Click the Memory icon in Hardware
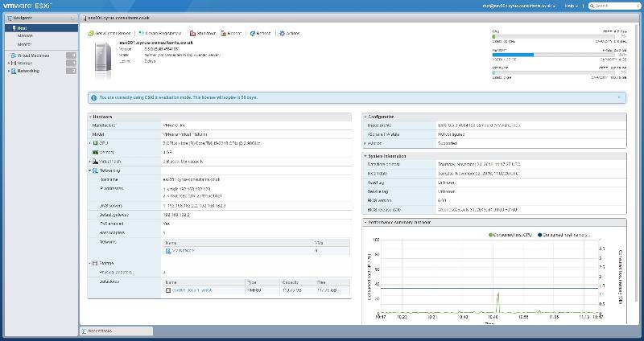This screenshot has width=644, height=341. click(95, 152)
